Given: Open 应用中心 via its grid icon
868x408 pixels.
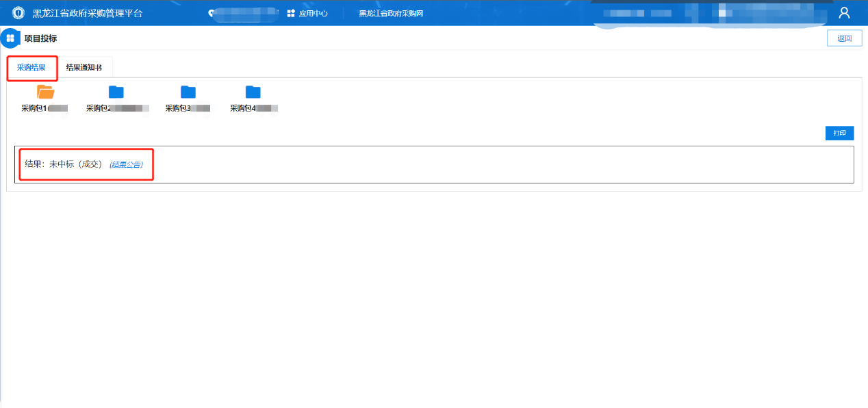Looking at the screenshot, I should coord(291,13).
